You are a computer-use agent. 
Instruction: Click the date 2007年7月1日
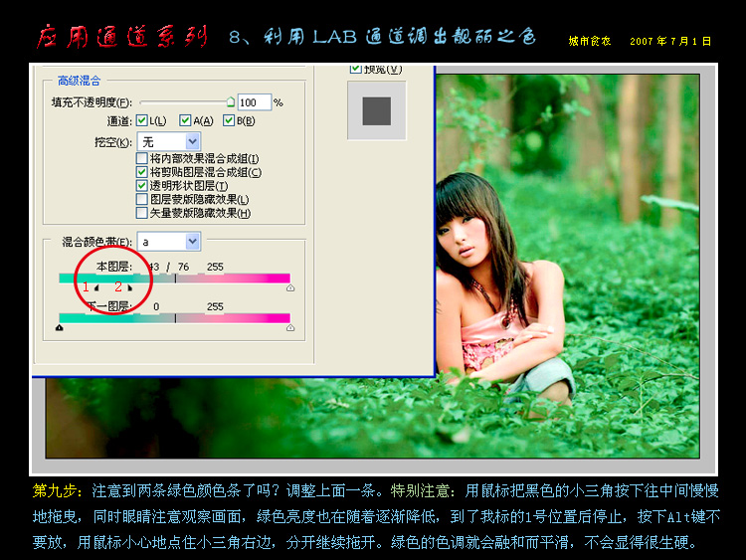pyautogui.click(x=670, y=42)
